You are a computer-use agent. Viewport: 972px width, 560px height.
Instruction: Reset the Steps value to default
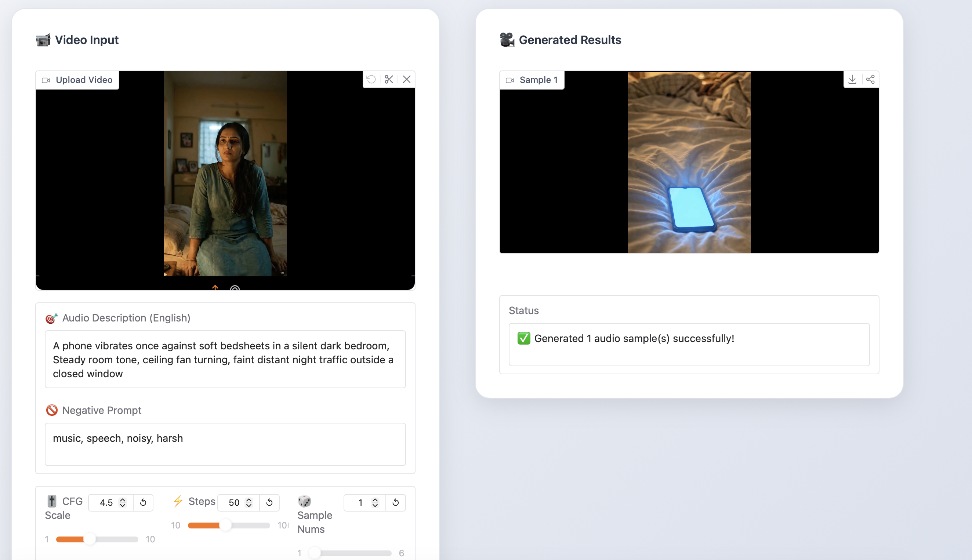tap(269, 502)
